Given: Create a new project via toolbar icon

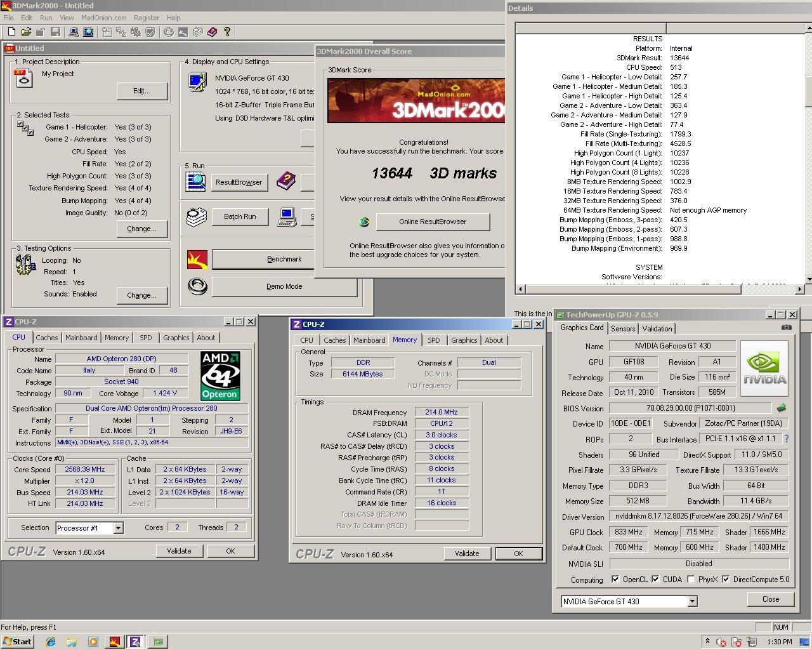Looking at the screenshot, I should click(11, 32).
